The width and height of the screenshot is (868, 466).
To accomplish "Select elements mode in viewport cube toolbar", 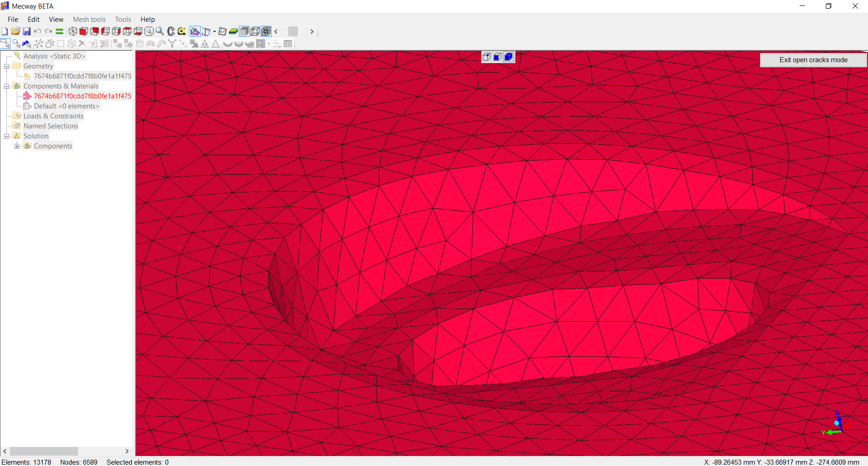I will click(x=509, y=57).
